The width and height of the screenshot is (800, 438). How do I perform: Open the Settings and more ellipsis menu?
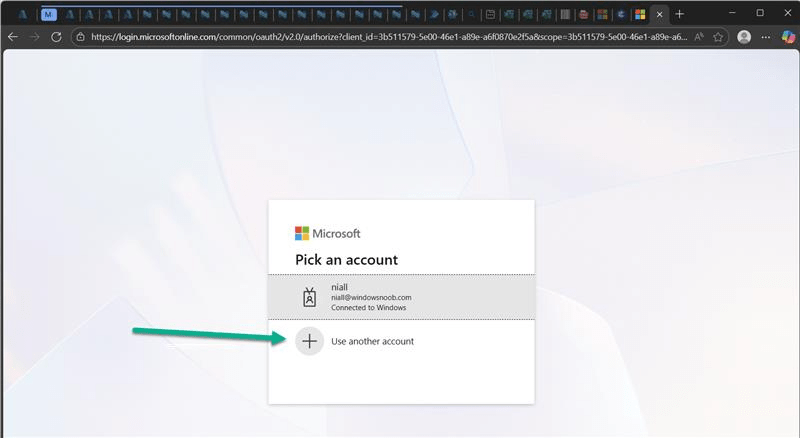coord(766,36)
